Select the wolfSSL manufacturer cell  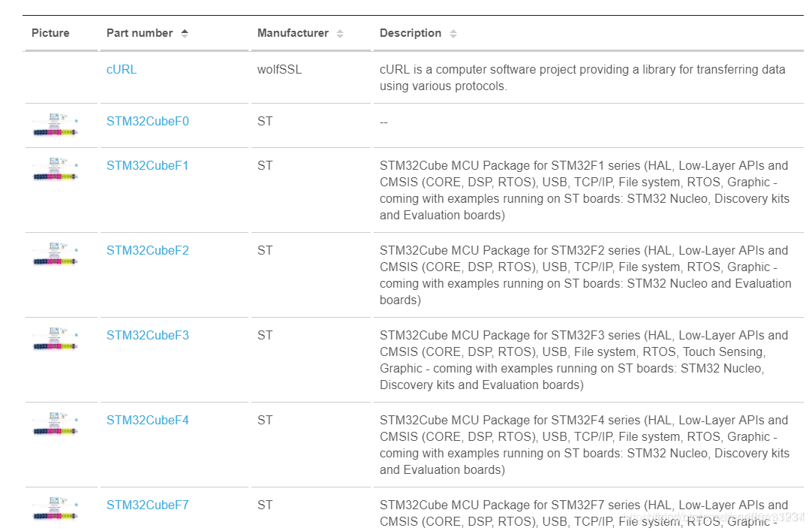point(279,69)
